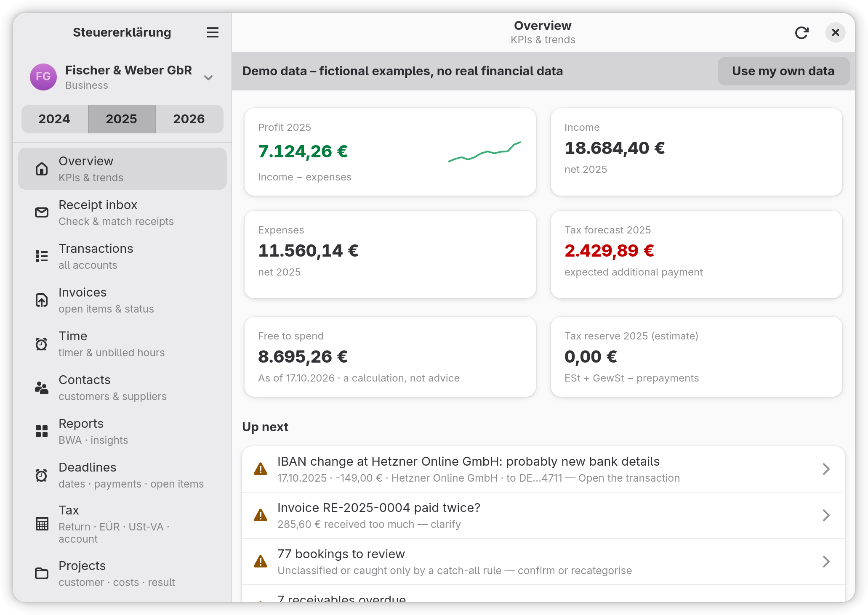Image resolution: width=868 pixels, height=615 pixels.
Task: Expand the Fischer & Weber GbR account dropdown
Action: point(208,77)
